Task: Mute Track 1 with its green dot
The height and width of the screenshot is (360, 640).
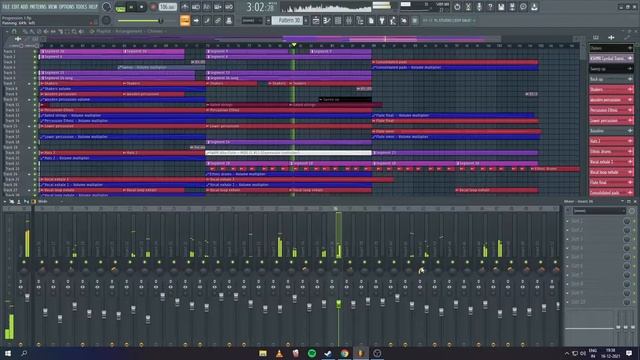Action: [x=35, y=52]
